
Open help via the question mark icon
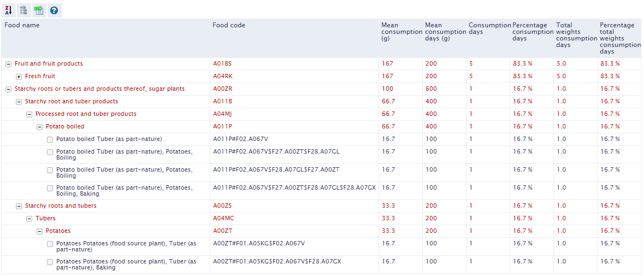click(x=54, y=10)
